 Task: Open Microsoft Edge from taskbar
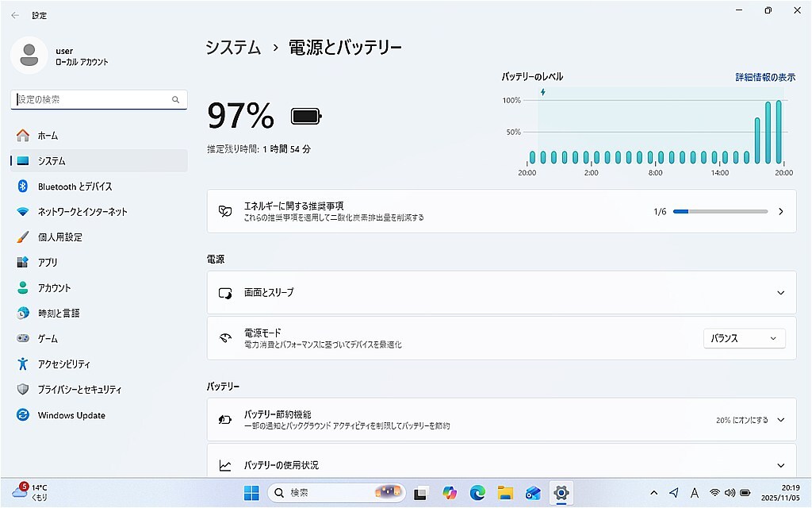477,493
